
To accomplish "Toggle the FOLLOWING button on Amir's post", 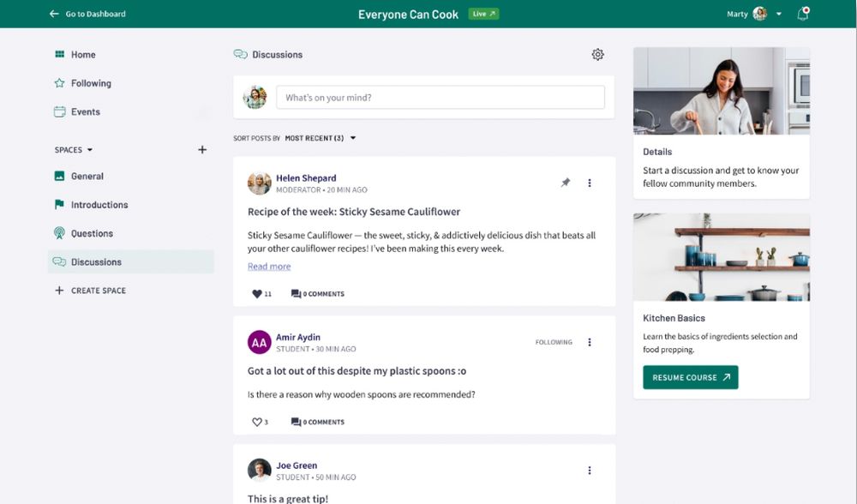I will (x=554, y=342).
